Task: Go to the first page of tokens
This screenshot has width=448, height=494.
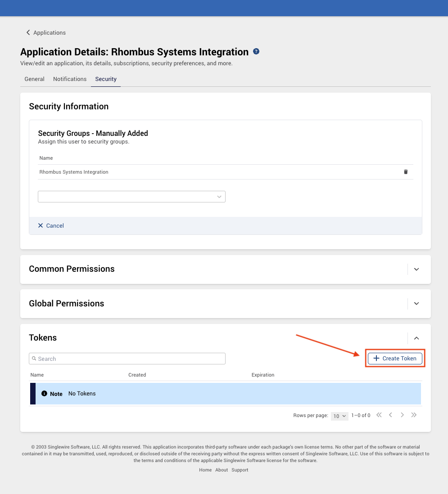Action: 379,415
